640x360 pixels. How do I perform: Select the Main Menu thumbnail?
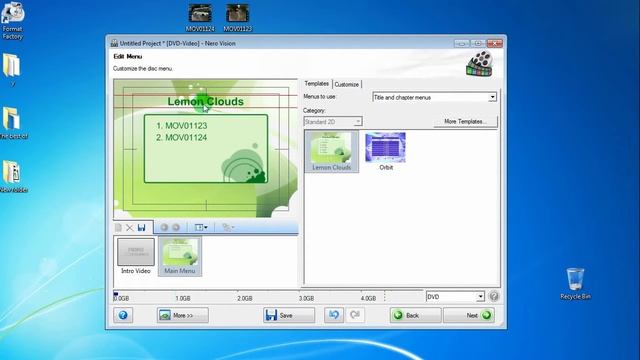pyautogui.click(x=180, y=256)
